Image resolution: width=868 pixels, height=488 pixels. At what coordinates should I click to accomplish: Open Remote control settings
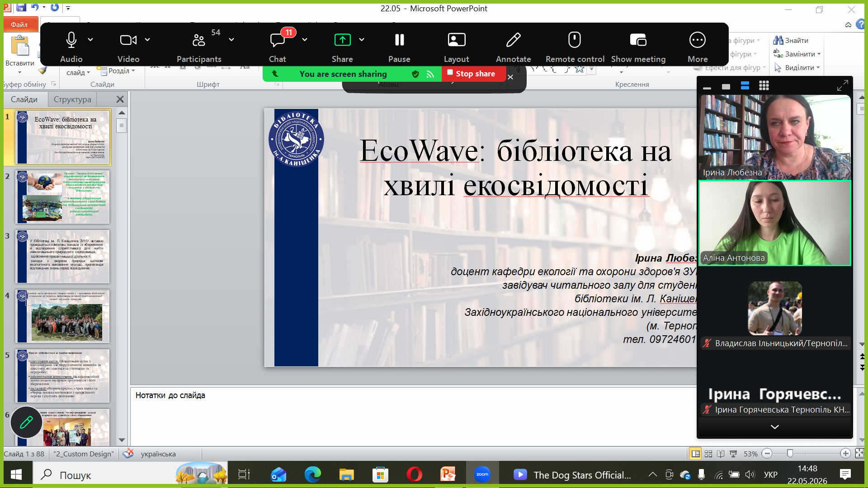575,40
